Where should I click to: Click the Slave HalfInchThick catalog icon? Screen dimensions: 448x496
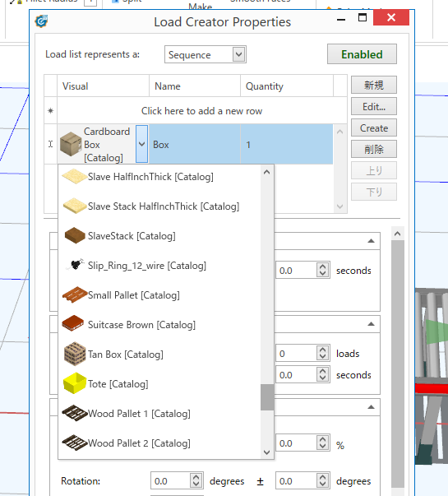74,176
